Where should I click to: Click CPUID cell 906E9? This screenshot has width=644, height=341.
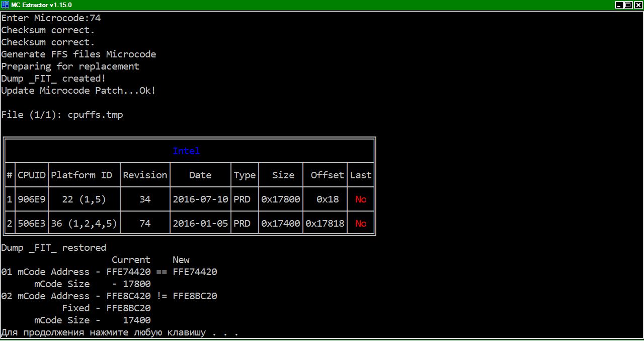tap(32, 199)
